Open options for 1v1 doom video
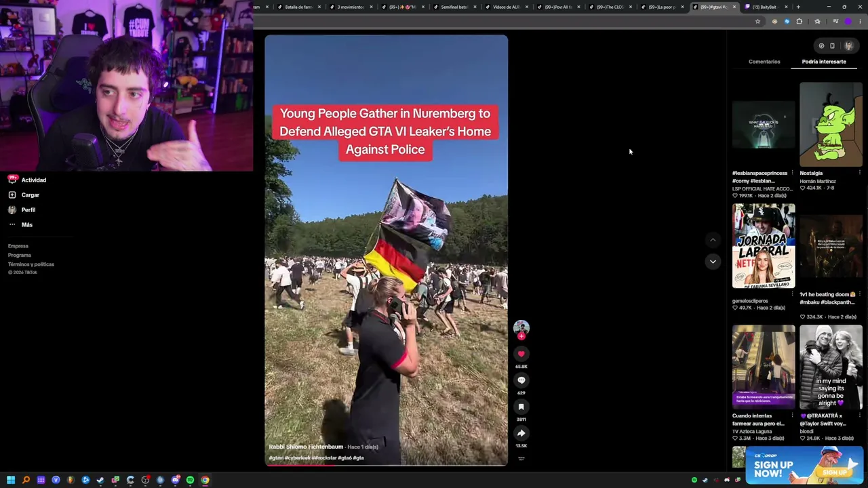 click(x=859, y=294)
